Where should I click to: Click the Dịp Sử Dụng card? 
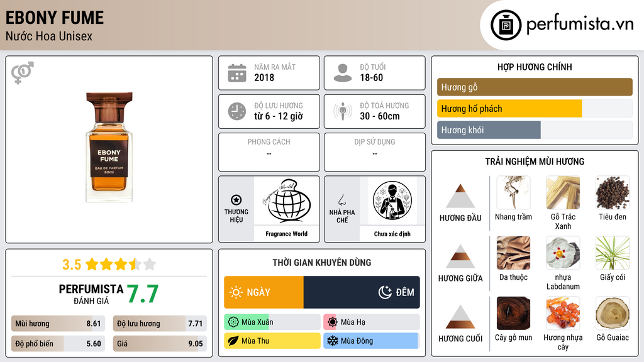coord(375,152)
